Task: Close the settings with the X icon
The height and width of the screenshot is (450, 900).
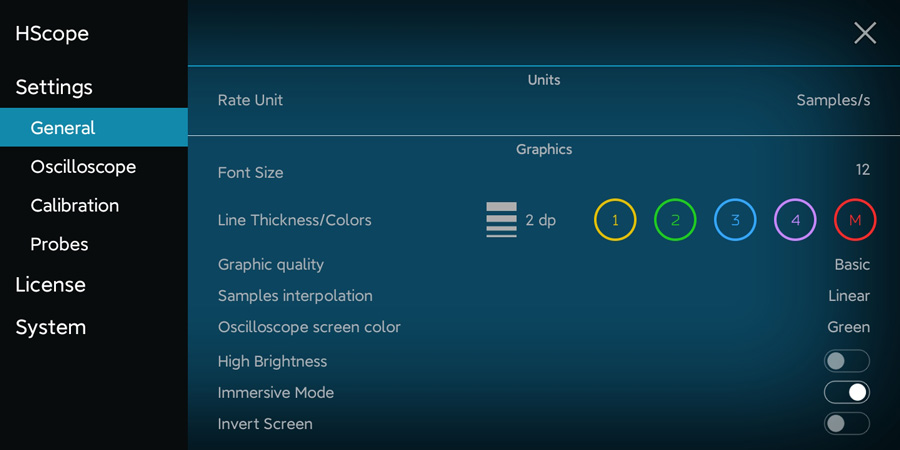Action: click(865, 33)
